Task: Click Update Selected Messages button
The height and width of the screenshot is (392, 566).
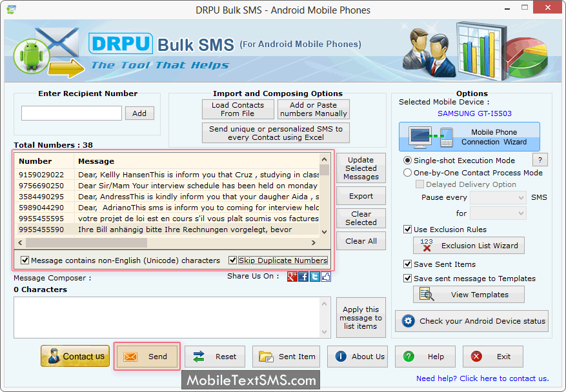Action: coord(361,168)
